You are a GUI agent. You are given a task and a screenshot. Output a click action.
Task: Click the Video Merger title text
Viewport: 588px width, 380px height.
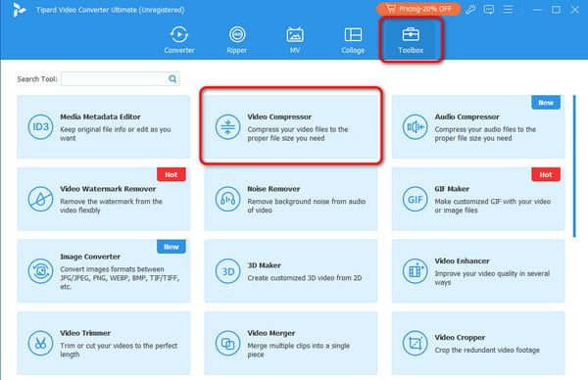tap(271, 333)
